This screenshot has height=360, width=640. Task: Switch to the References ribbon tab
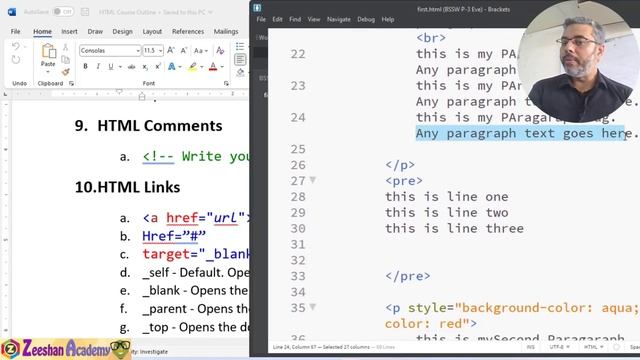[188, 31]
